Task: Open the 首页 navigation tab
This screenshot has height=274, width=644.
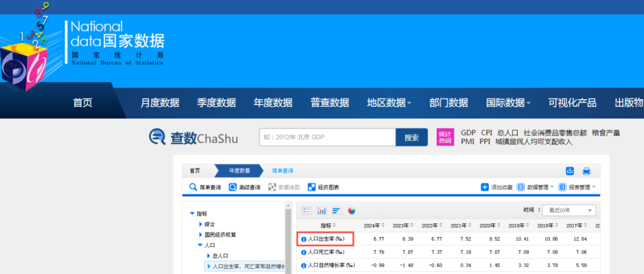Action: [83, 103]
